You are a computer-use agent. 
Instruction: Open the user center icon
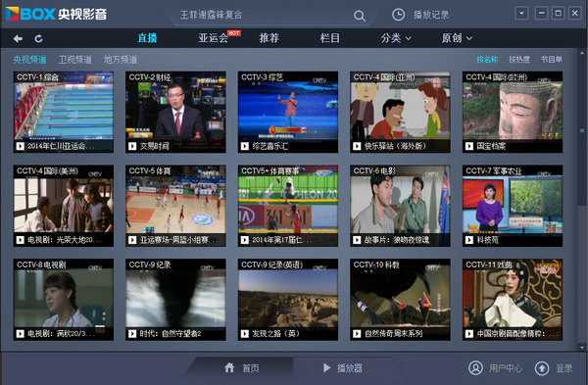click(x=475, y=368)
